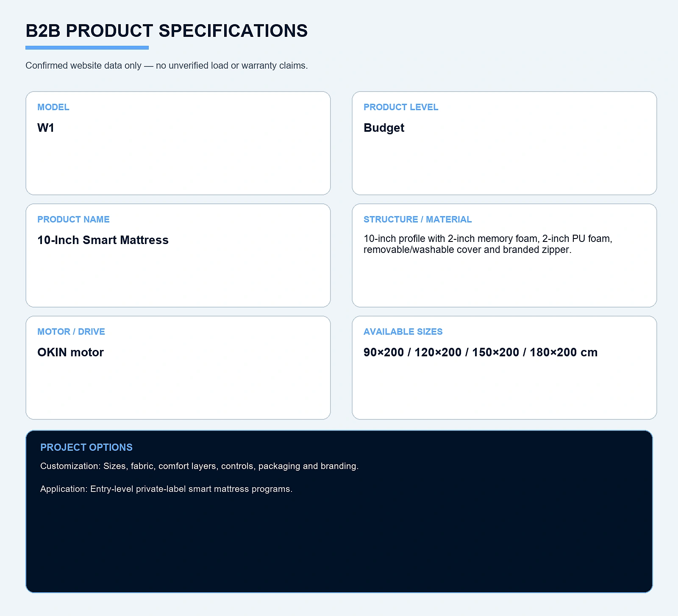Click the Customization options line
Viewport: 678px width, 616px height.
[200, 466]
